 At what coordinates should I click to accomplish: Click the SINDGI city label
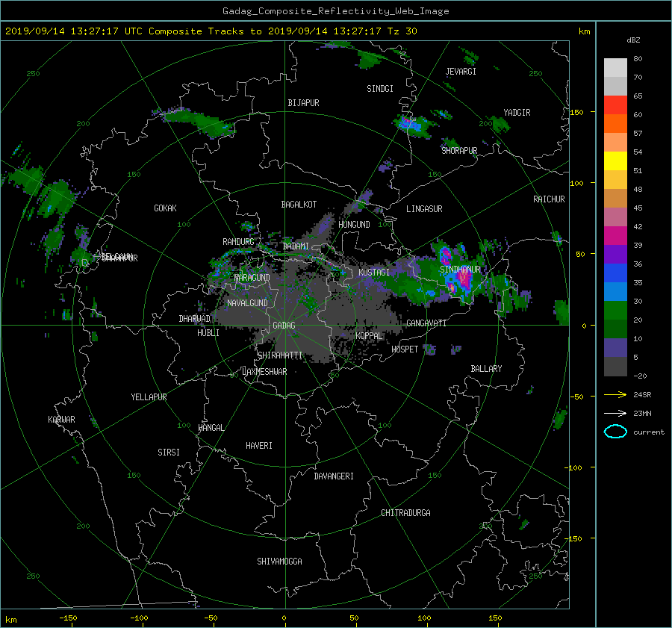[x=380, y=89]
